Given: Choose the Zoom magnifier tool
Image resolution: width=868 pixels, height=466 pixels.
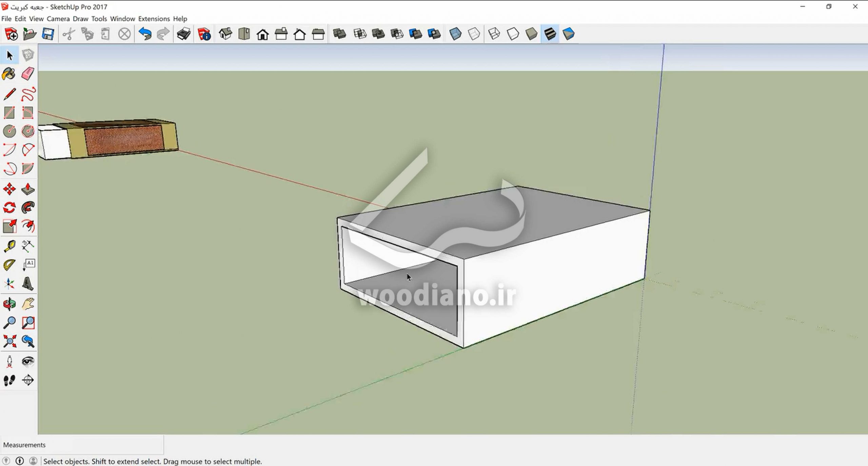Looking at the screenshot, I should 9,322.
